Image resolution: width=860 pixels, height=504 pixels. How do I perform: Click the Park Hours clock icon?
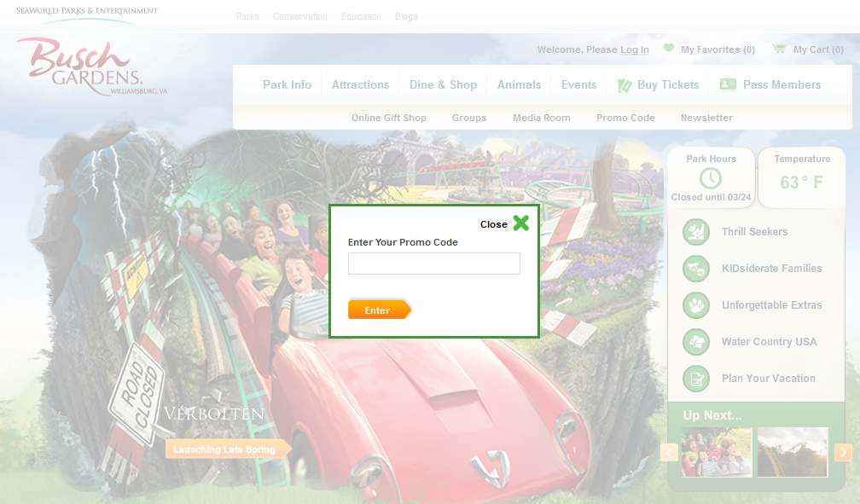click(x=710, y=178)
